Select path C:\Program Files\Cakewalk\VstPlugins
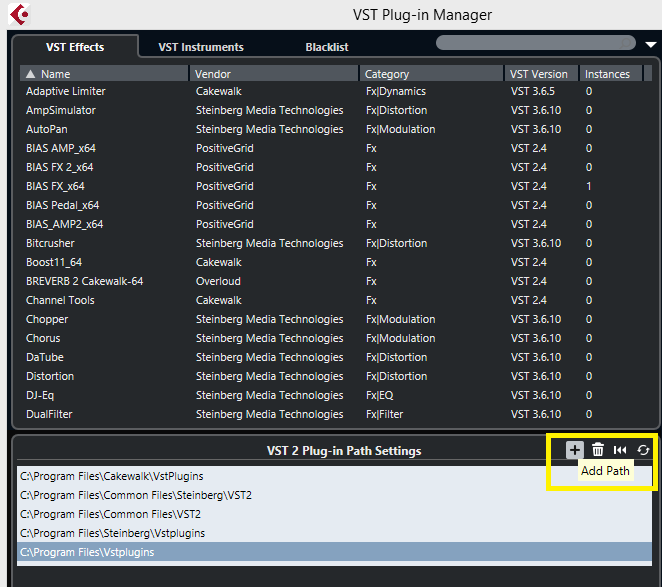The width and height of the screenshot is (662, 587). coord(334,476)
